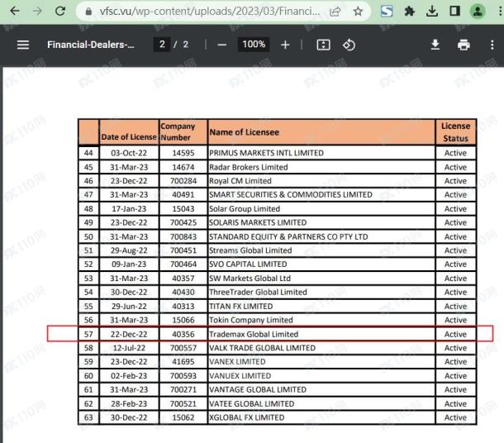This screenshot has height=443, width=504.
Task: Share this page icon in address bar
Action: pyautogui.click(x=335, y=12)
